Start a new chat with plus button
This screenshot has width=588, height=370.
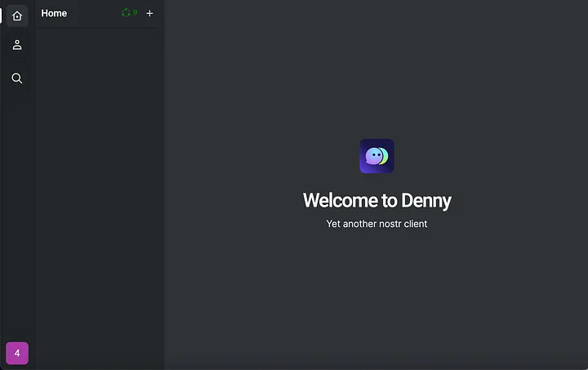click(149, 13)
